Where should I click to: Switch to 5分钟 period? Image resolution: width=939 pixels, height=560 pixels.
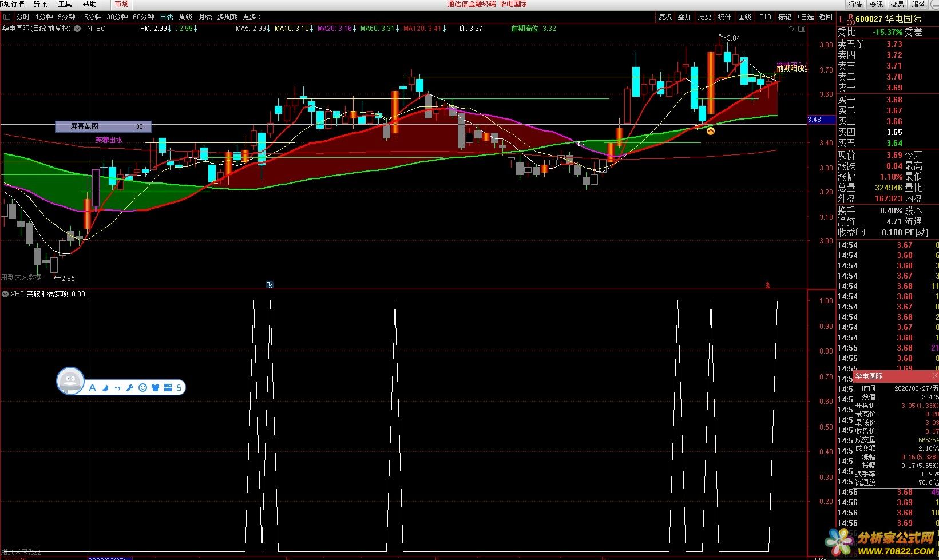[66, 17]
